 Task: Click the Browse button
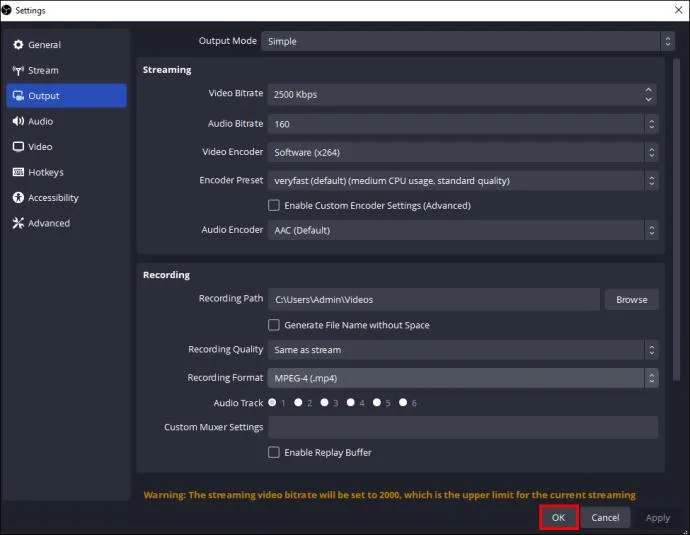(631, 300)
